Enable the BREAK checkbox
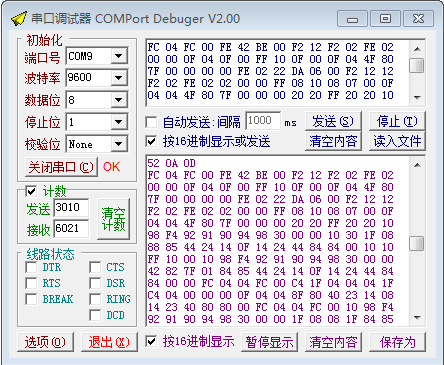The height and width of the screenshot is (365, 444). [x=31, y=299]
